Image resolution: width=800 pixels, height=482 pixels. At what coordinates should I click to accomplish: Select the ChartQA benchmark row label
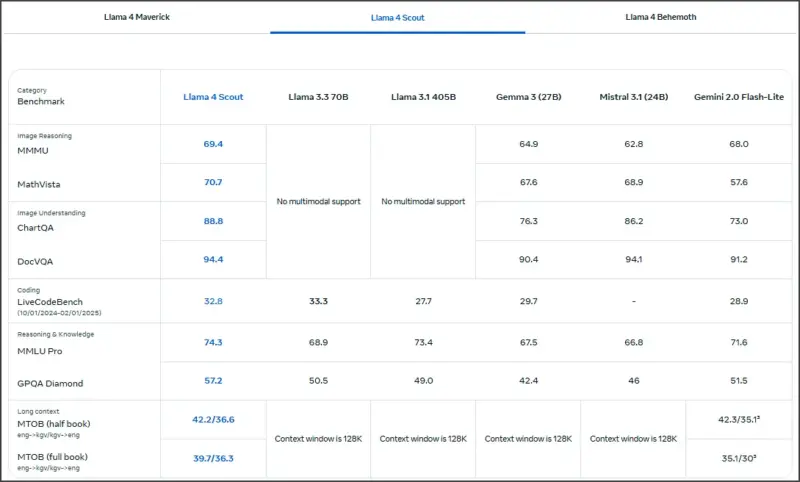click(35, 227)
